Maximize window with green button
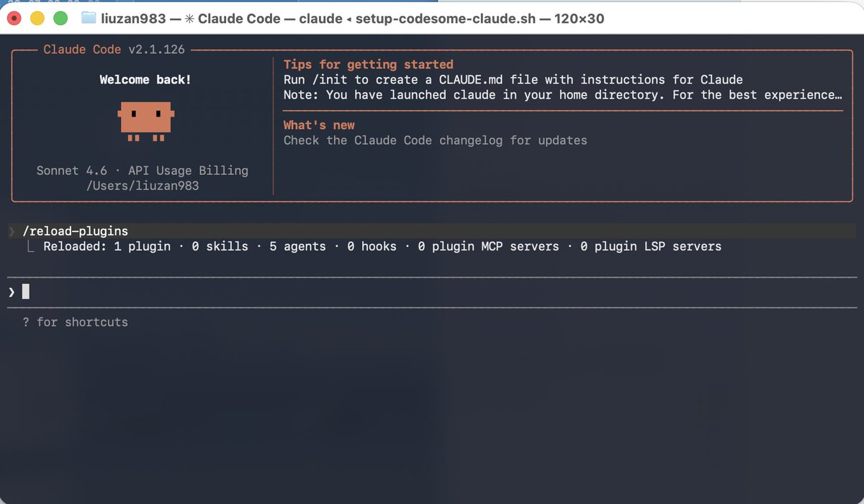 [61, 18]
